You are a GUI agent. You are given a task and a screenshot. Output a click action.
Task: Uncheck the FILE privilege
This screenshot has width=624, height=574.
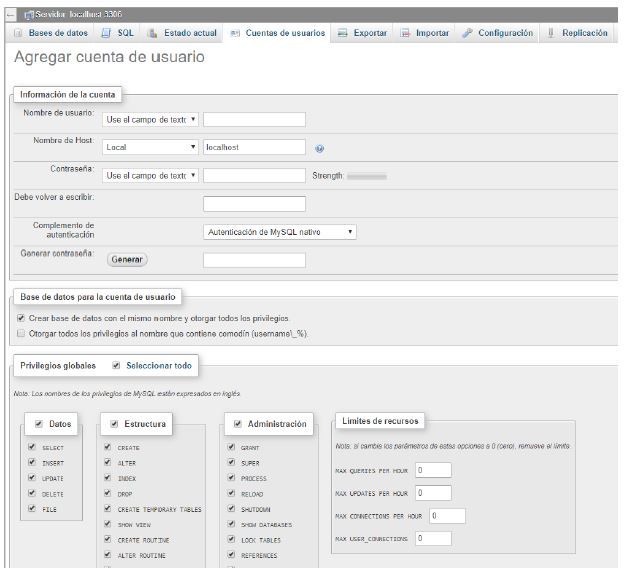[32, 508]
